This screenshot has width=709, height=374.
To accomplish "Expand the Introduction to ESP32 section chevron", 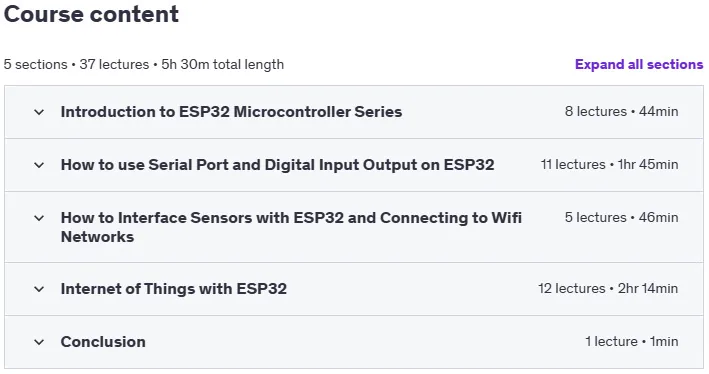I will pos(39,112).
